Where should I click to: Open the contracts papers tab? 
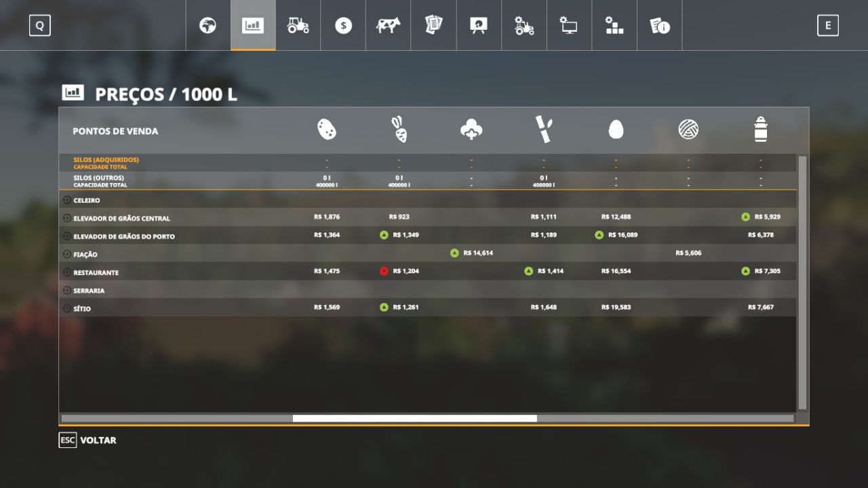[x=433, y=26]
